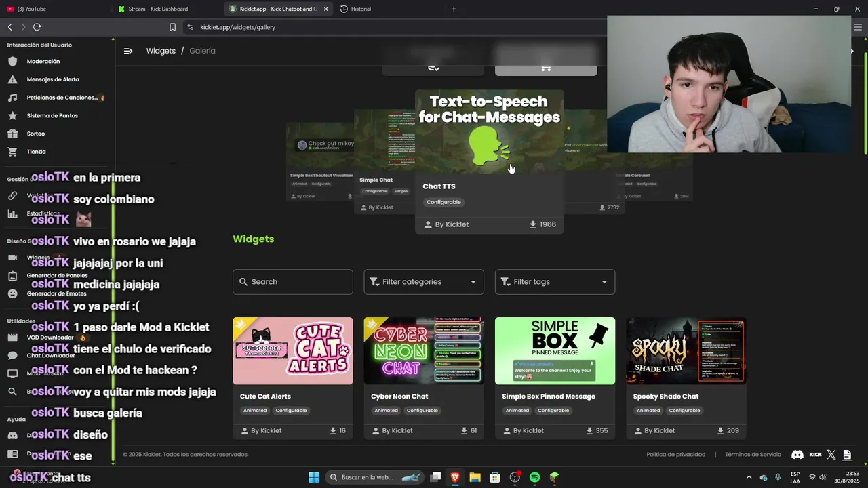Open VOD Downloader clapperboard icon
868x488 pixels.
pyautogui.click(x=12, y=338)
